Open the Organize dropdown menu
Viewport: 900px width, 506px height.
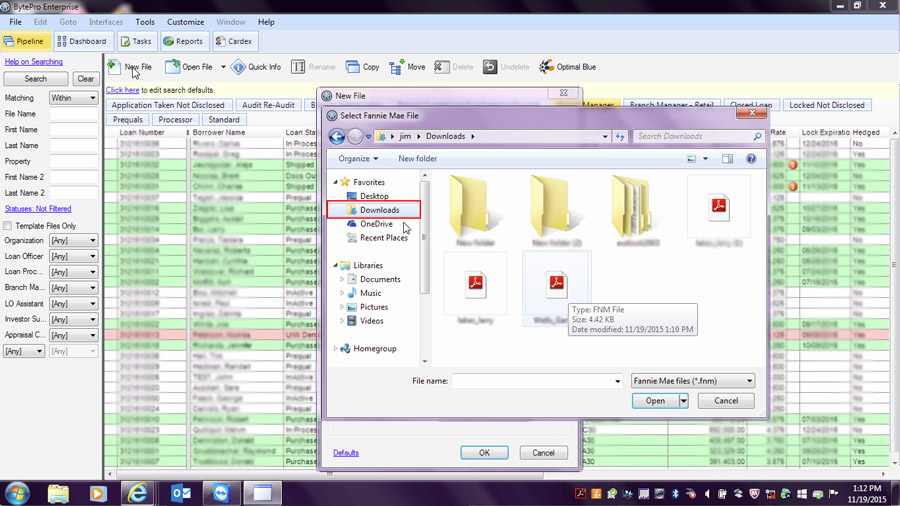(358, 159)
